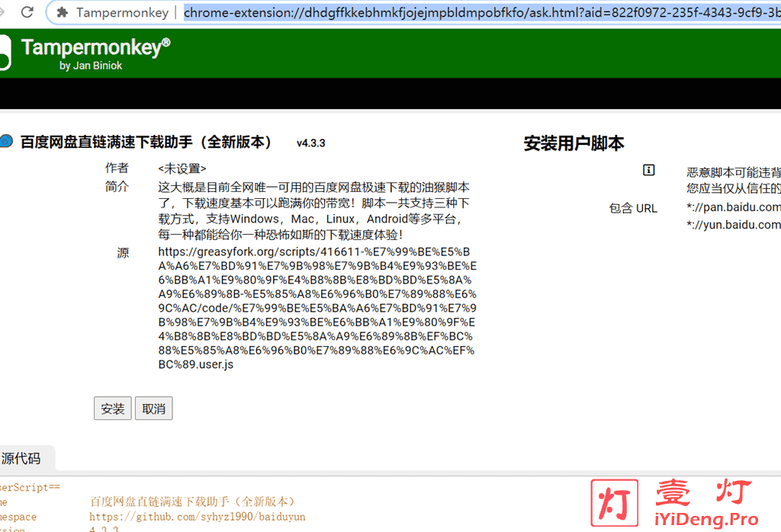The width and height of the screenshot is (781, 532).
Task: Click the 'by Jan Biniok' text
Action: pos(91,66)
